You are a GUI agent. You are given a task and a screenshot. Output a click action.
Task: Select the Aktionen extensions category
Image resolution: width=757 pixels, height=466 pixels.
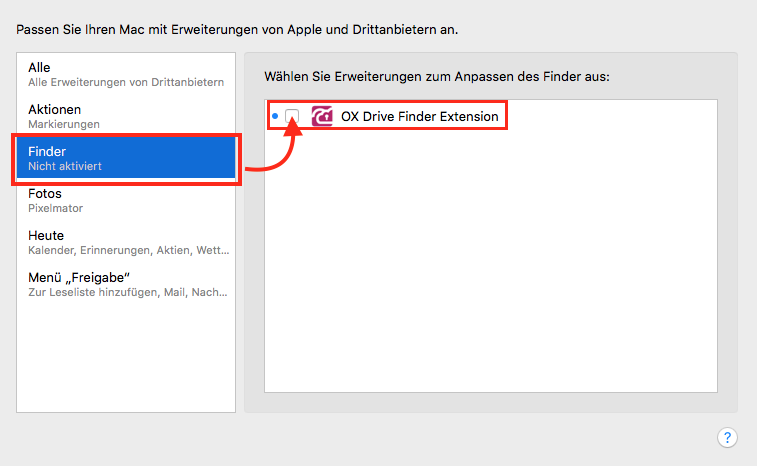pos(126,116)
